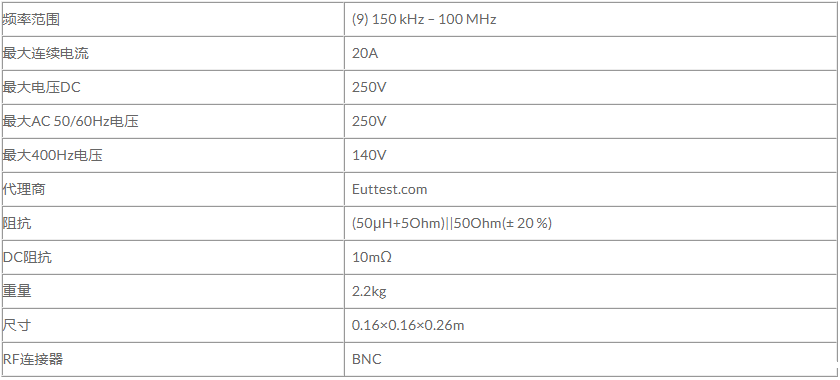Select the 10mΩ value

[371, 257]
